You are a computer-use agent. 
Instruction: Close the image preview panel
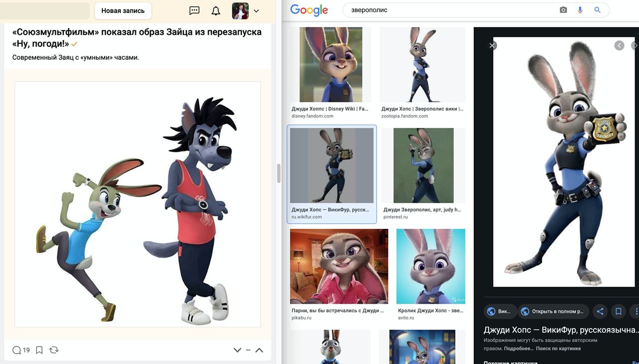492,45
